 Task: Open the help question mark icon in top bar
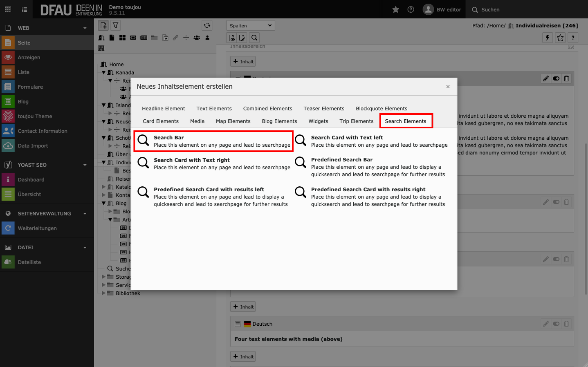411,9
